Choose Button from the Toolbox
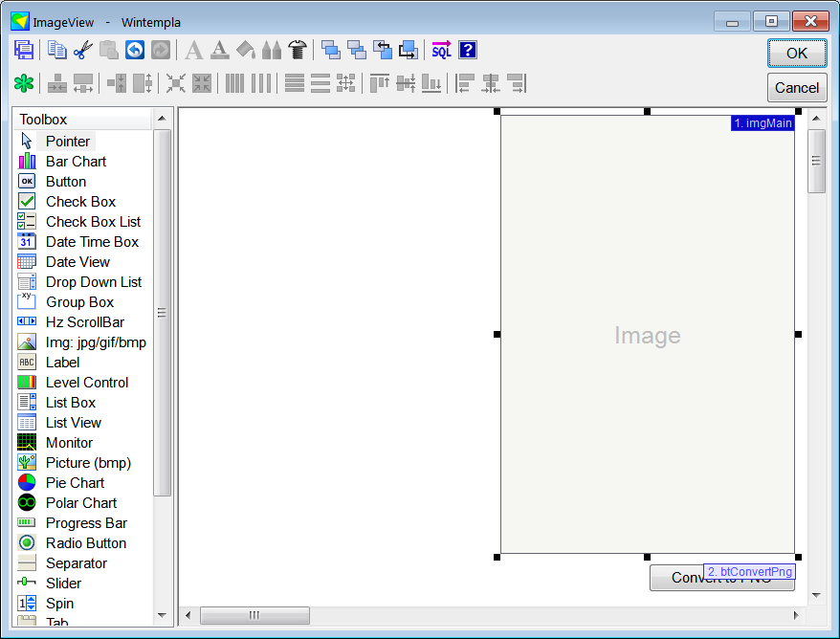This screenshot has width=840, height=639. coord(65,182)
